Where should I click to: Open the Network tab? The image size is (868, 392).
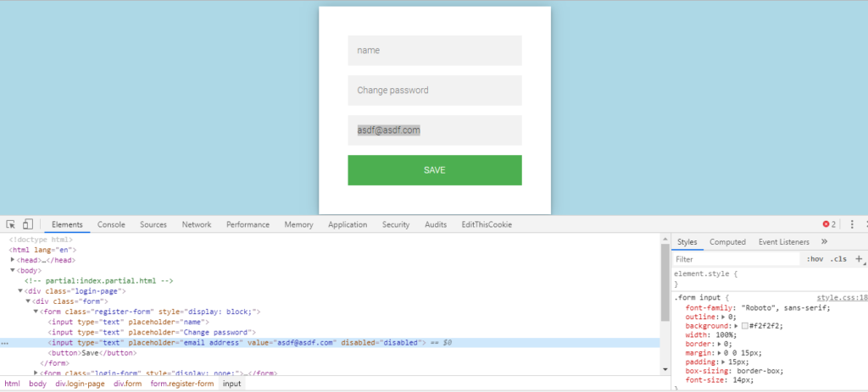coord(197,224)
